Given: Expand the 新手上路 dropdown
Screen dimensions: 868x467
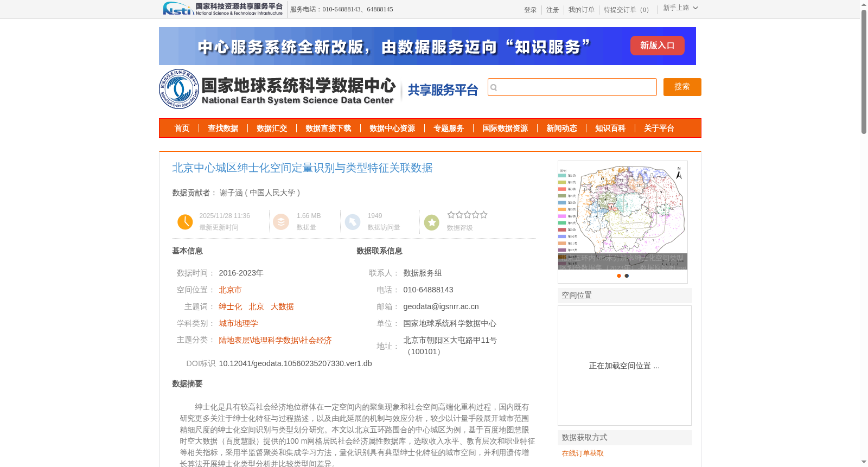Looking at the screenshot, I should point(680,8).
